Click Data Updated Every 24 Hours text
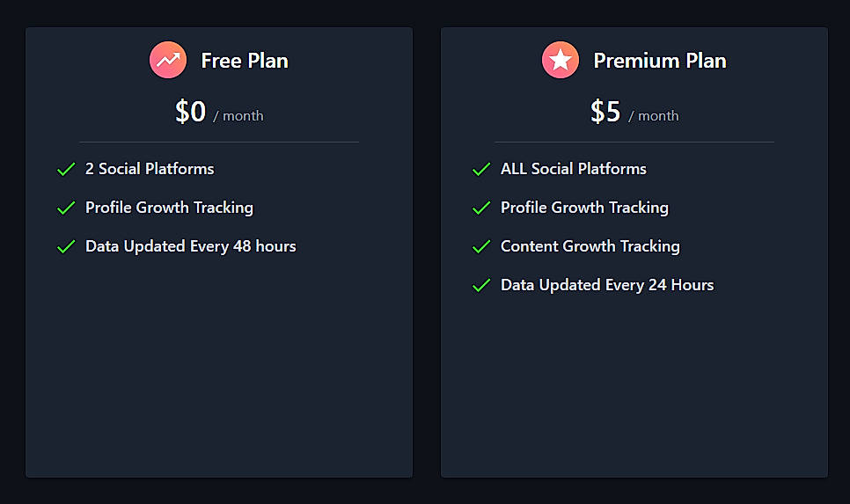Viewport: 850px width, 504px height. click(607, 285)
